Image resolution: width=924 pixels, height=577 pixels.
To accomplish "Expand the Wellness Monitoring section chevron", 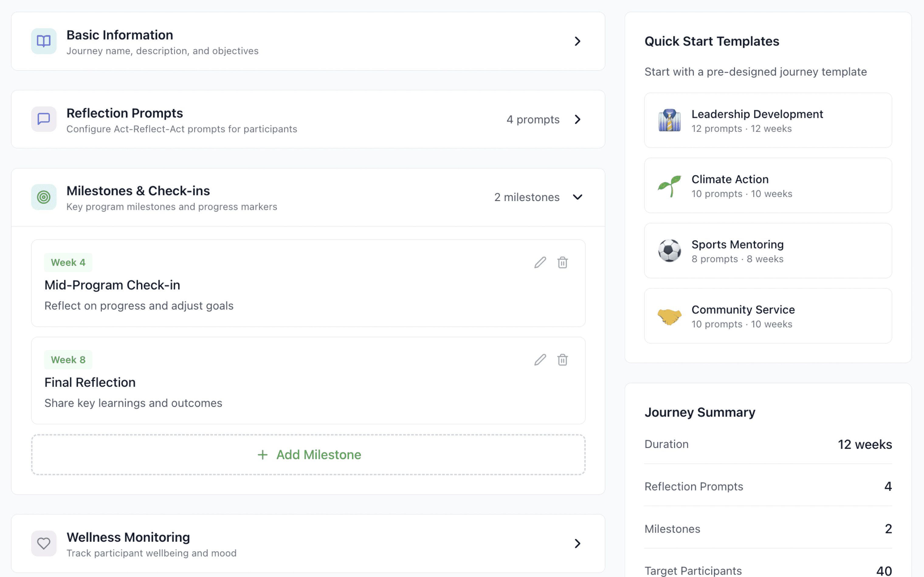I will point(577,543).
